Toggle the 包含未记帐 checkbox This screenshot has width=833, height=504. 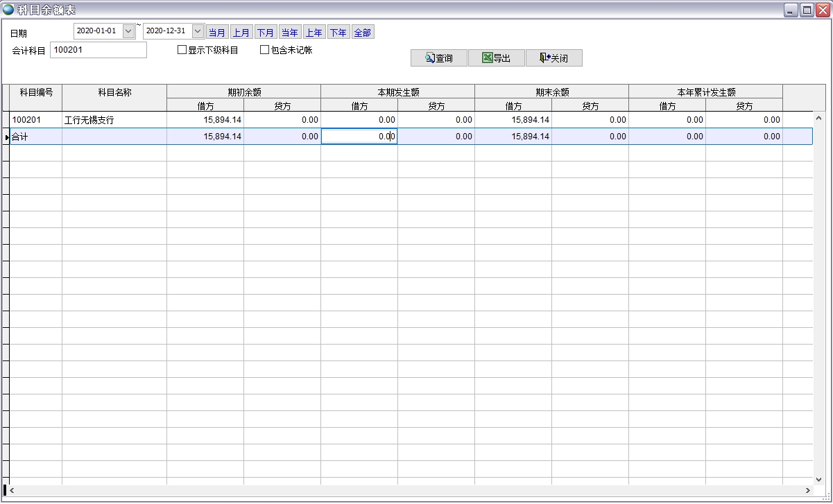coord(264,50)
